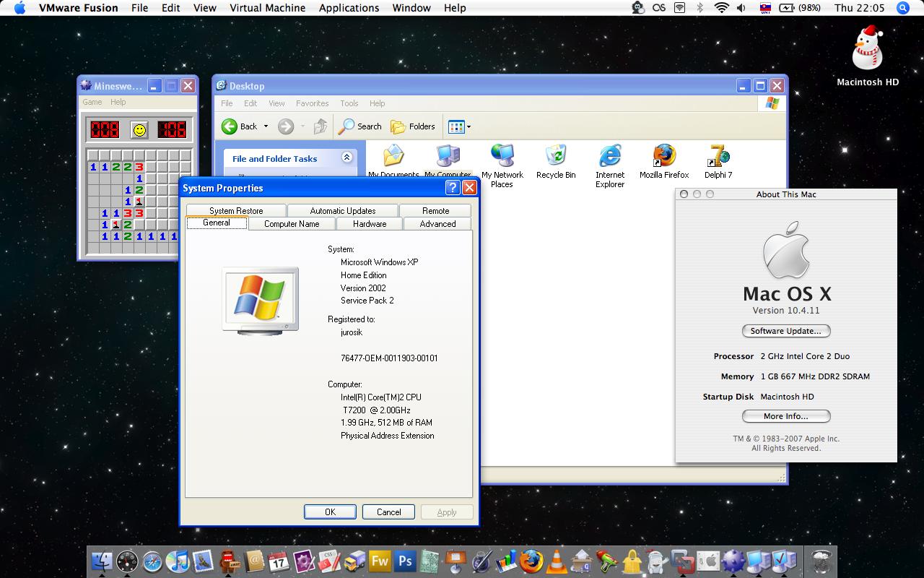The image size is (924, 578).
Task: Open iTunes in the Dock
Action: pyautogui.click(x=178, y=561)
